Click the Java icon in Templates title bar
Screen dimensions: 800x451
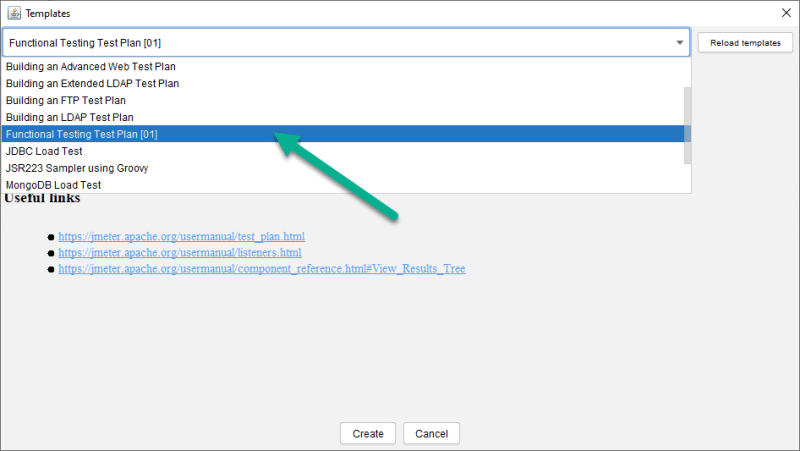[x=14, y=13]
